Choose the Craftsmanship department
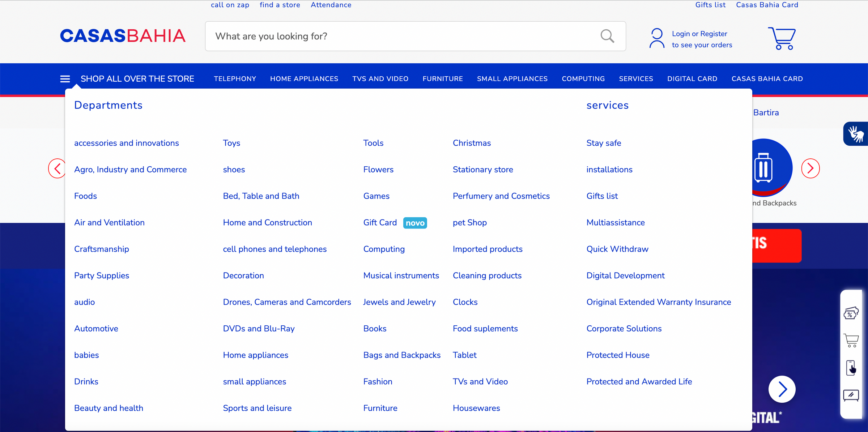Screen dimensions: 868x432 [x=102, y=249]
